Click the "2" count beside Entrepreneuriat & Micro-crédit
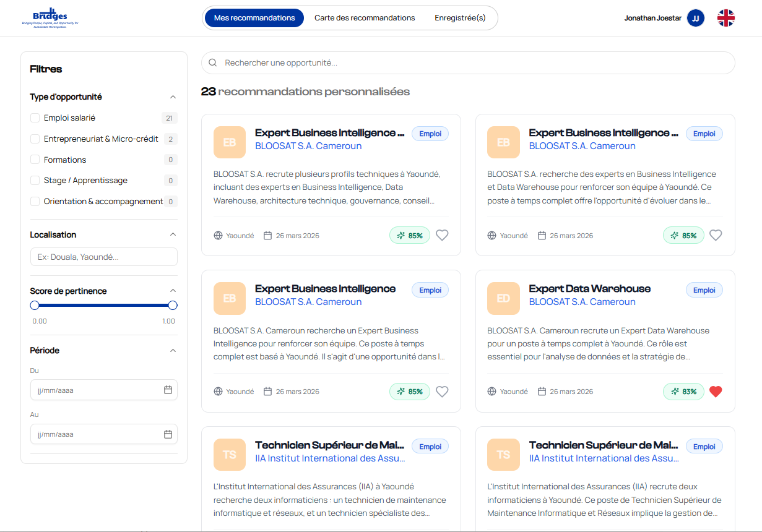Image resolution: width=762 pixels, height=532 pixels. [170, 139]
